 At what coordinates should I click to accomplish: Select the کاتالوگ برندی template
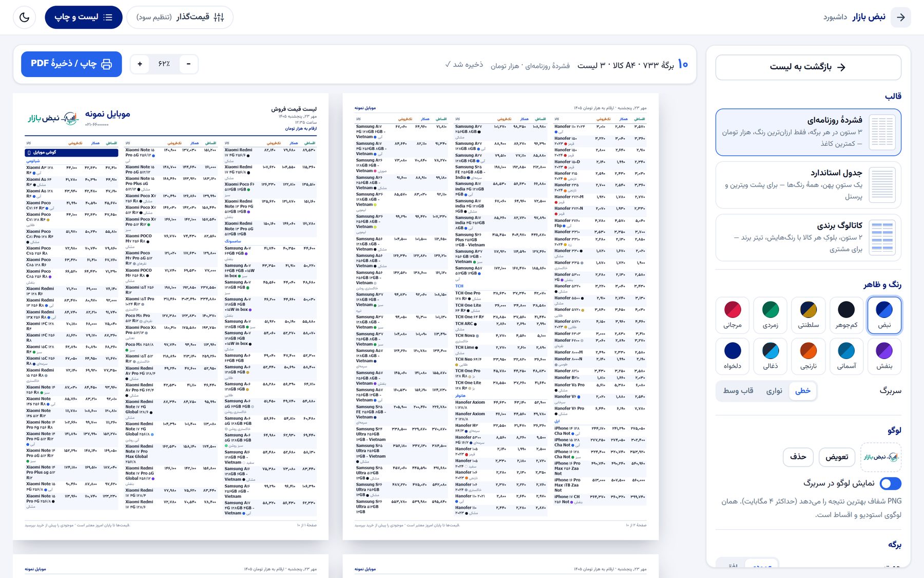tap(808, 237)
